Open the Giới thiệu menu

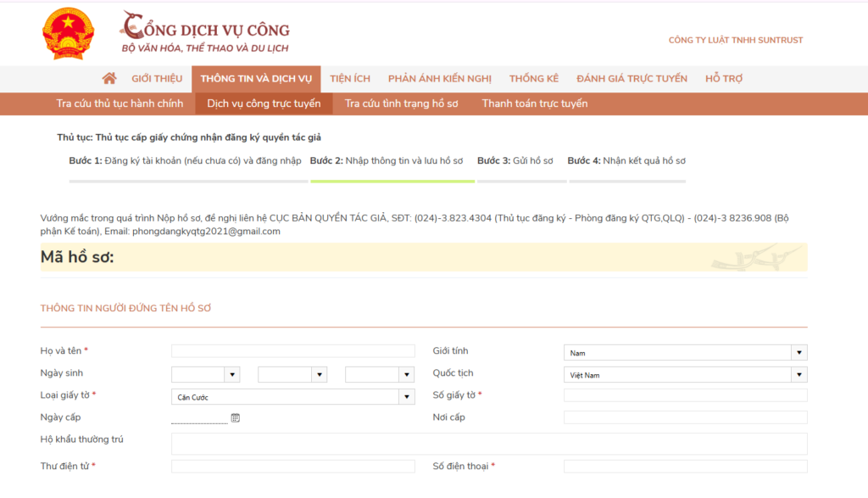pos(157,79)
